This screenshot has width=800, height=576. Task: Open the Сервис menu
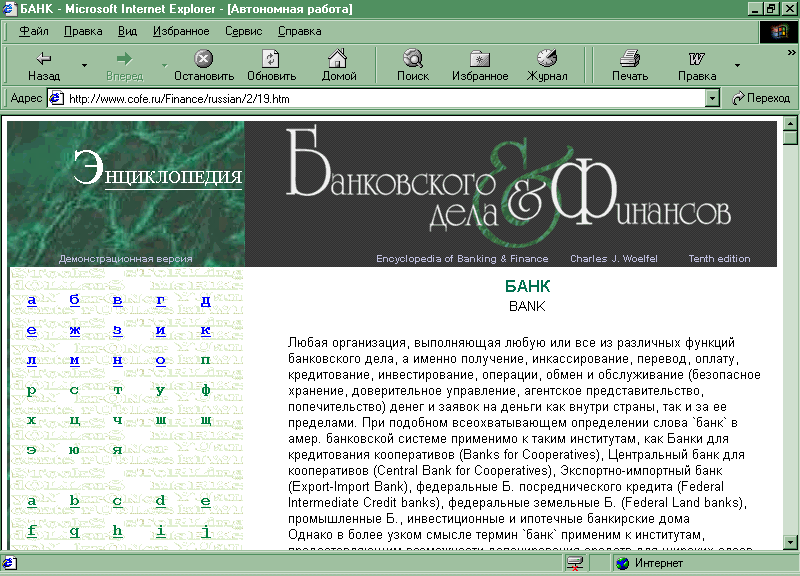243,31
